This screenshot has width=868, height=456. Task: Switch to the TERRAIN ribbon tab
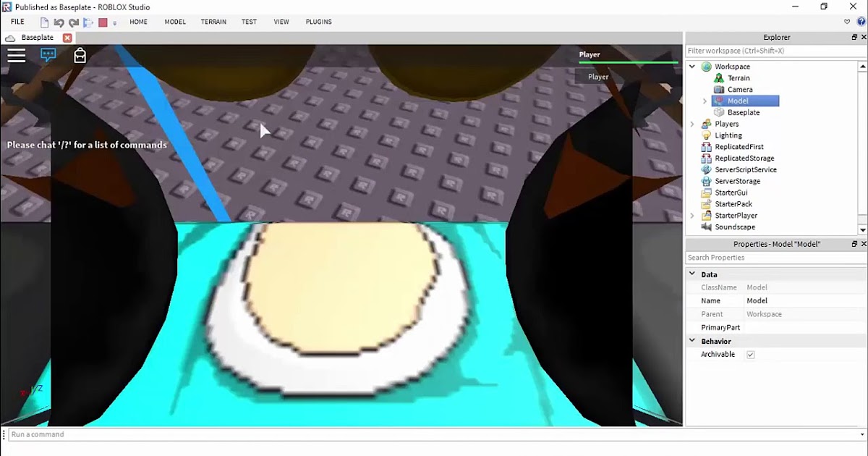[x=213, y=22]
